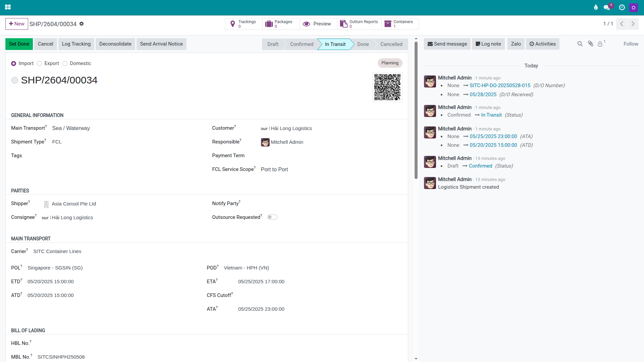Screen dimensions: 644x362
Task: Select In Transit status stage
Action: click(x=335, y=44)
